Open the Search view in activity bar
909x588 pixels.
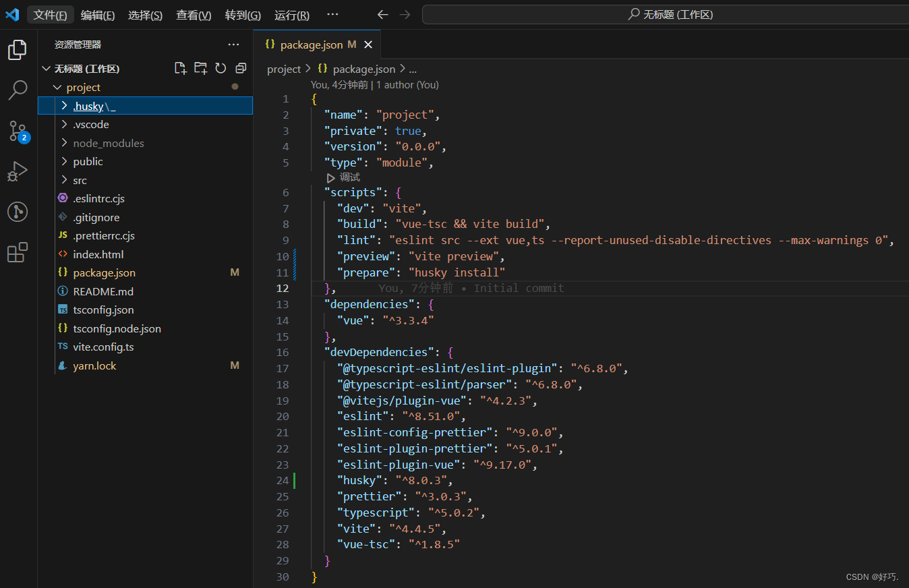[x=18, y=90]
